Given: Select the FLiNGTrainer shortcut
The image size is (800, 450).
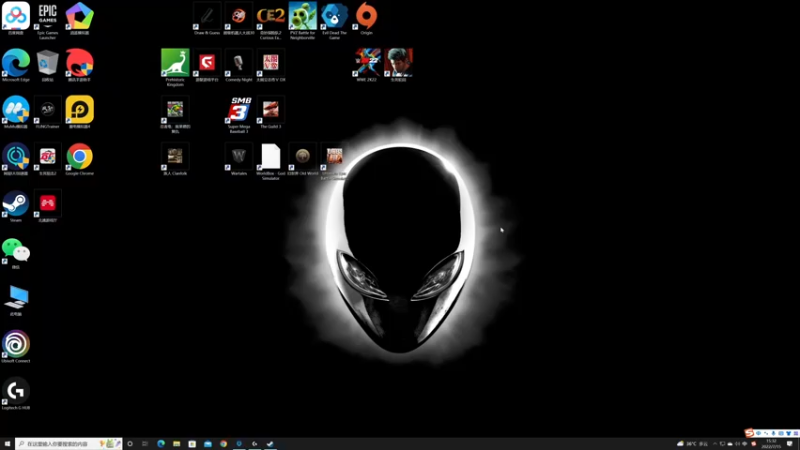Looking at the screenshot, I should point(47,112).
